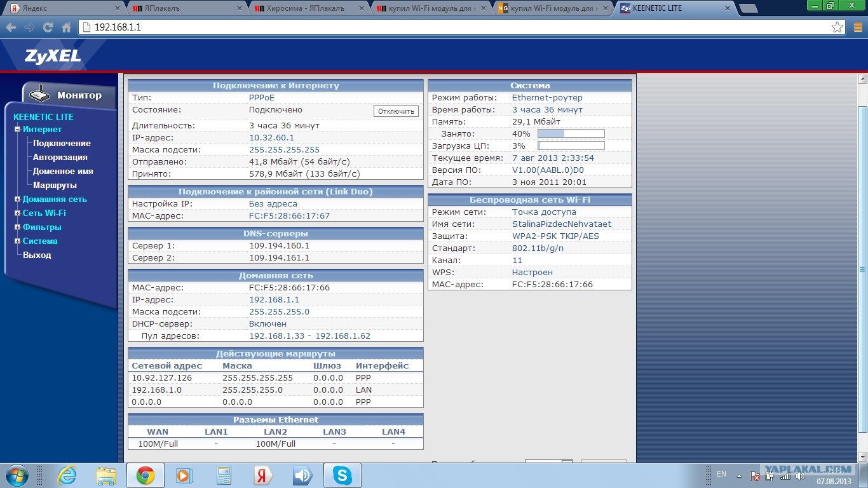Click the MAC link FC:F5:28:66:17:67
The height and width of the screenshot is (488, 868).
click(x=289, y=216)
